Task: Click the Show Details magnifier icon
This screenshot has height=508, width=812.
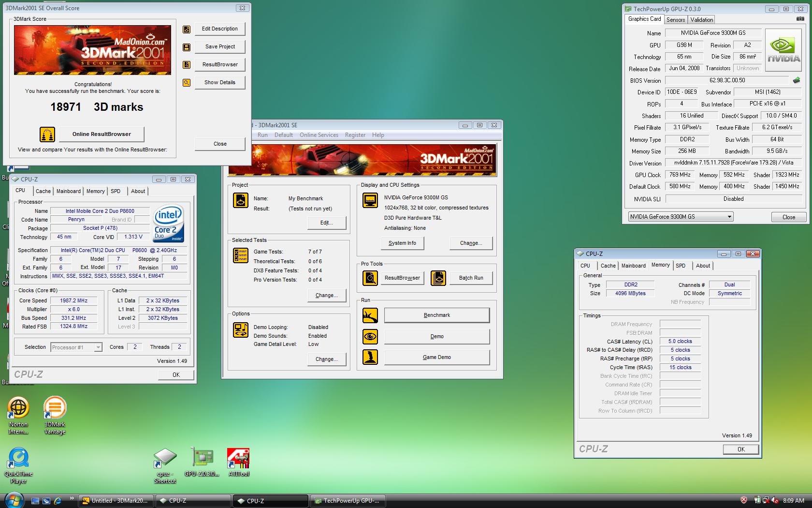Action: [x=187, y=83]
